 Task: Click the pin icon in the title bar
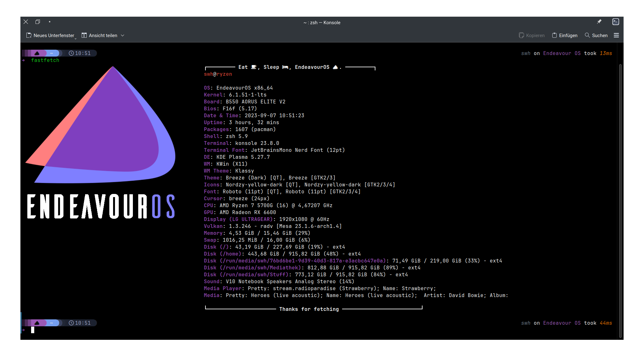[x=599, y=22]
